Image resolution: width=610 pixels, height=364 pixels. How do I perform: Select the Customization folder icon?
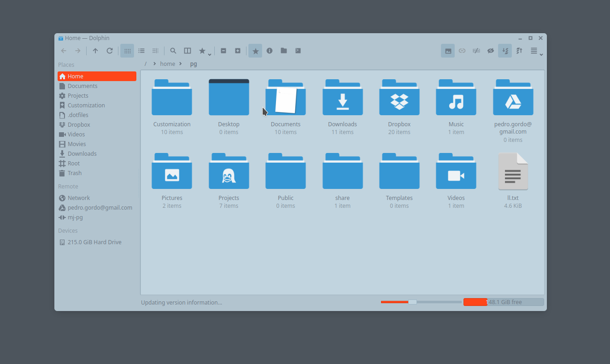point(172,97)
